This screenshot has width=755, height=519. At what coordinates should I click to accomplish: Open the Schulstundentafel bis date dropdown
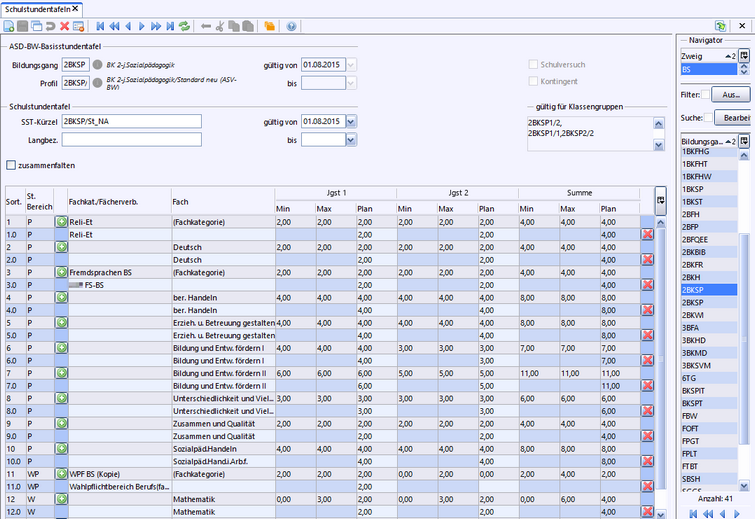click(x=350, y=141)
